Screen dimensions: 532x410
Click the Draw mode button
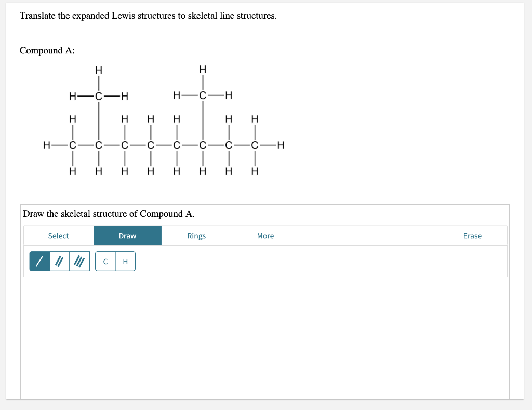point(127,236)
